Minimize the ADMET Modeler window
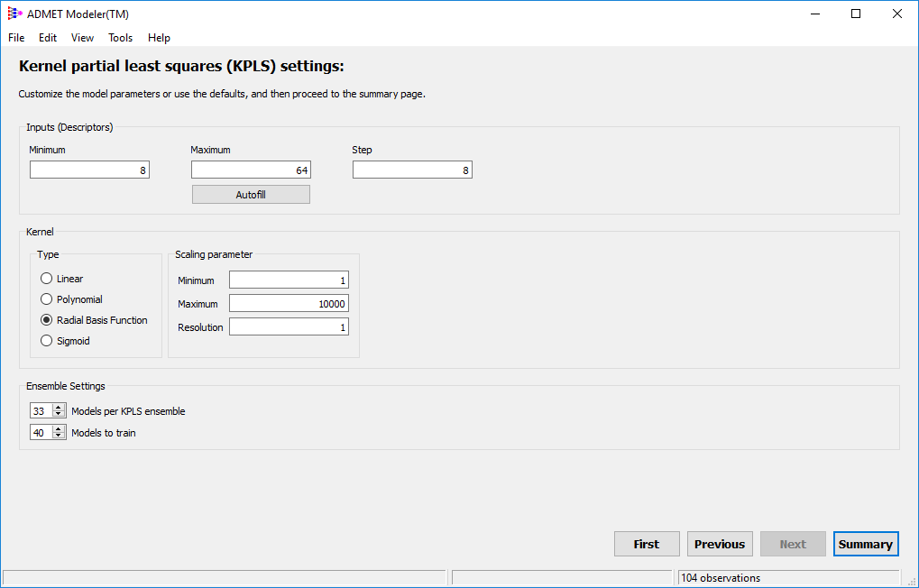The width and height of the screenshot is (919, 588). [814, 14]
